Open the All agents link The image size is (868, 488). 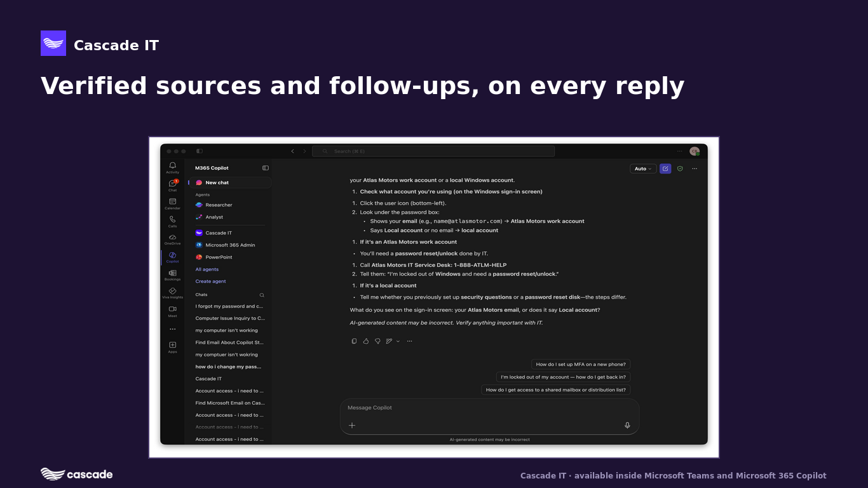tap(207, 269)
